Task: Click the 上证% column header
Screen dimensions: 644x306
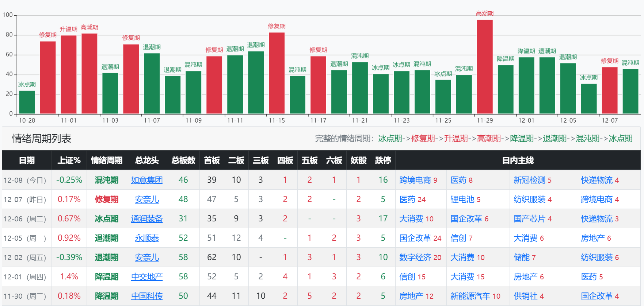Action: (x=69, y=160)
